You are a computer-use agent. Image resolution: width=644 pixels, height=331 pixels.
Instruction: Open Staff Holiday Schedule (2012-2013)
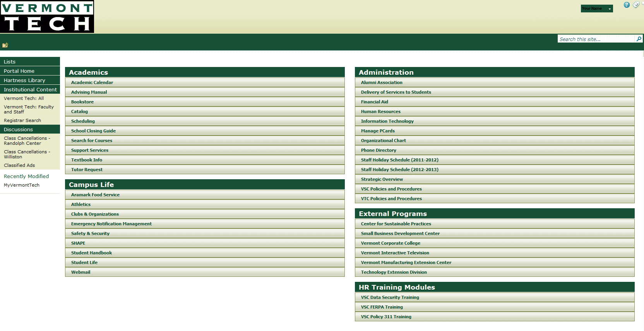[495, 170]
